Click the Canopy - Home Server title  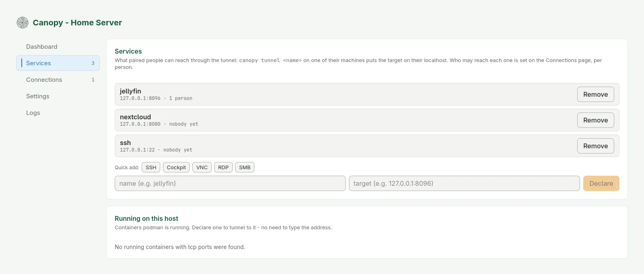pyautogui.click(x=77, y=23)
